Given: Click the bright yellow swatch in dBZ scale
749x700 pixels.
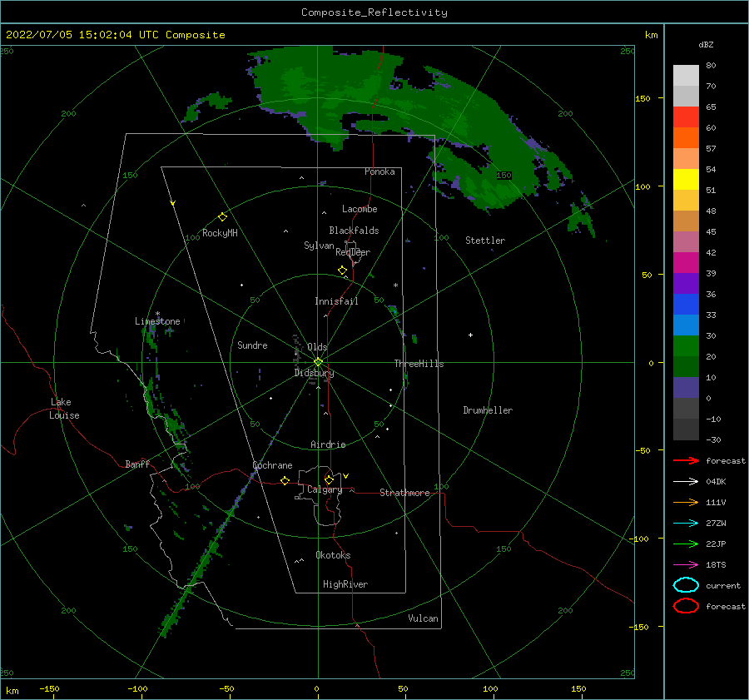Looking at the screenshot, I should point(686,179).
